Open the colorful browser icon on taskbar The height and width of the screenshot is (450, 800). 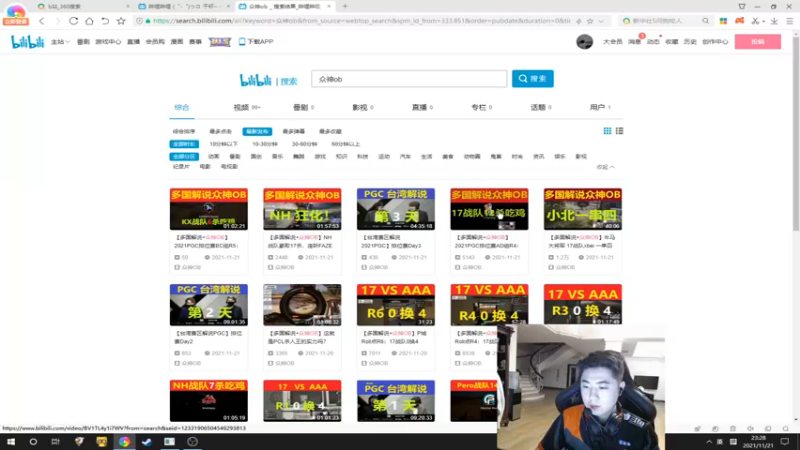[x=124, y=441]
